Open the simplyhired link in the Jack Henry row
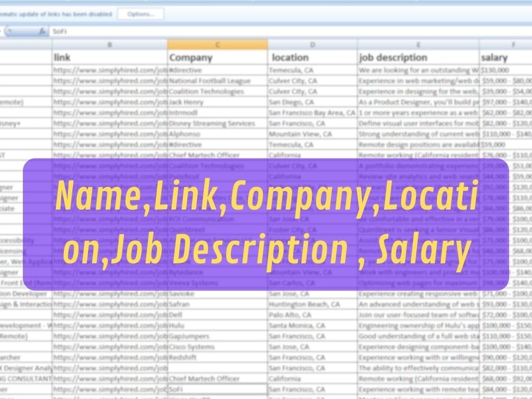The width and height of the screenshot is (532, 399). 110,102
